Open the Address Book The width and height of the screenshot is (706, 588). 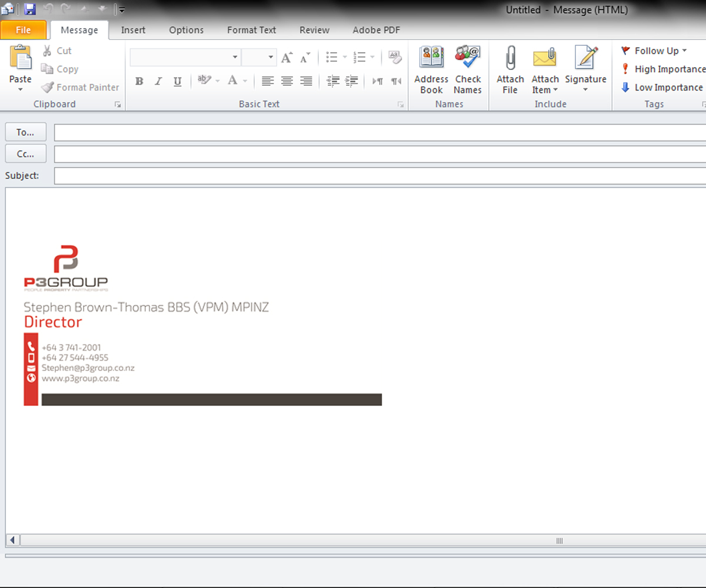[x=431, y=69]
